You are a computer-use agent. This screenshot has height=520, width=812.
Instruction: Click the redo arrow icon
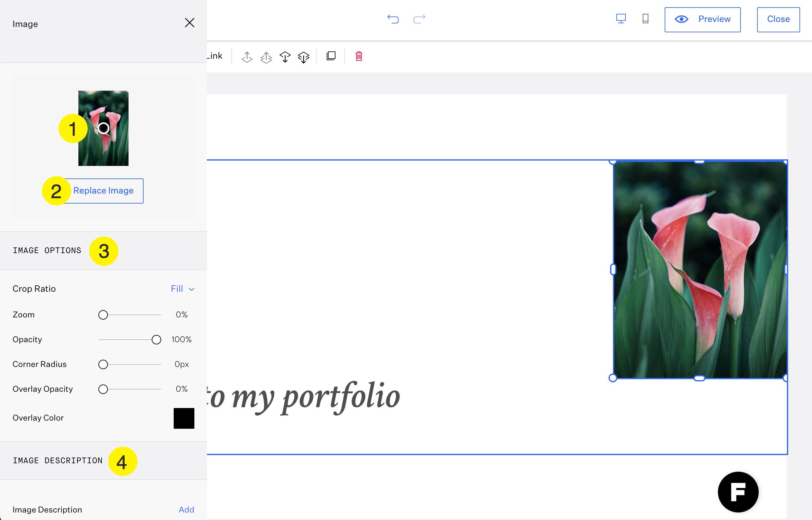(419, 19)
